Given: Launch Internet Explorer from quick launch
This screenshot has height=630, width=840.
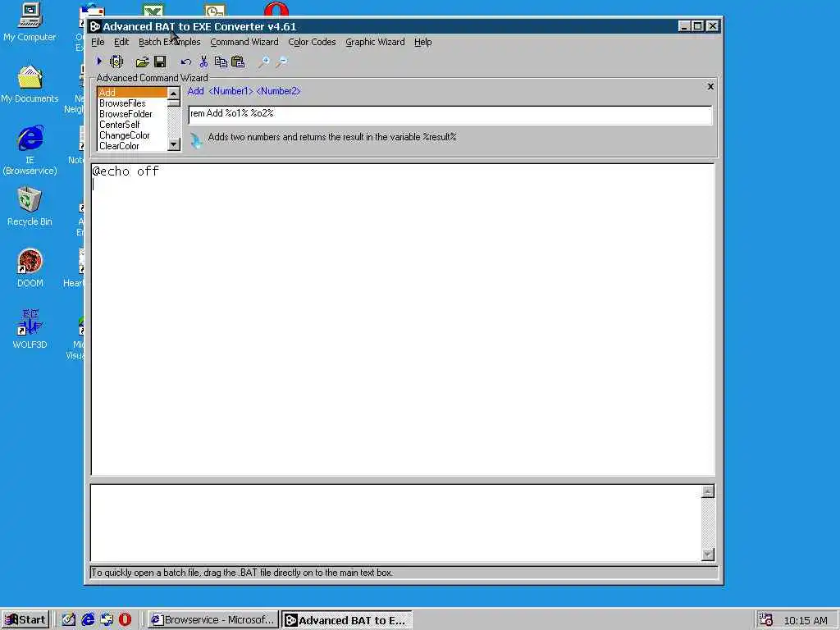Looking at the screenshot, I should tap(88, 619).
